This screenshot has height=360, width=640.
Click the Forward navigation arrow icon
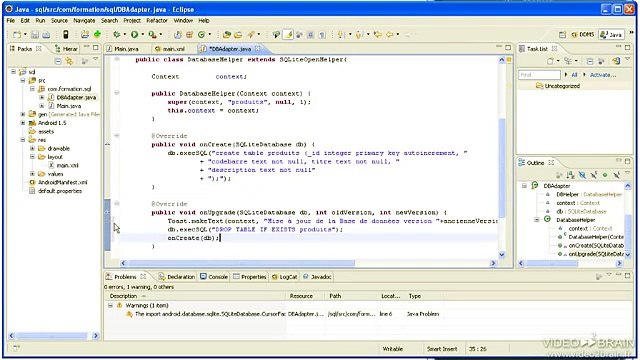pos(407,35)
